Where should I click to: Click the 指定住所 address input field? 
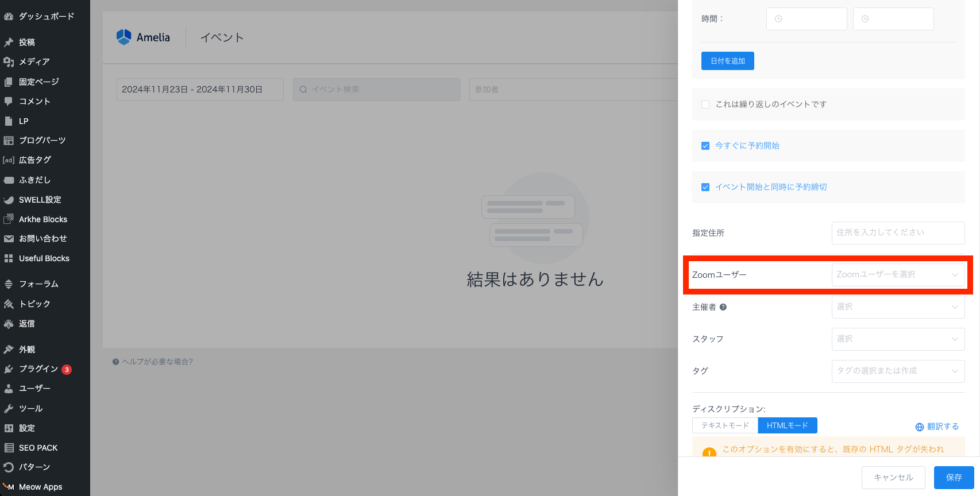[897, 233]
